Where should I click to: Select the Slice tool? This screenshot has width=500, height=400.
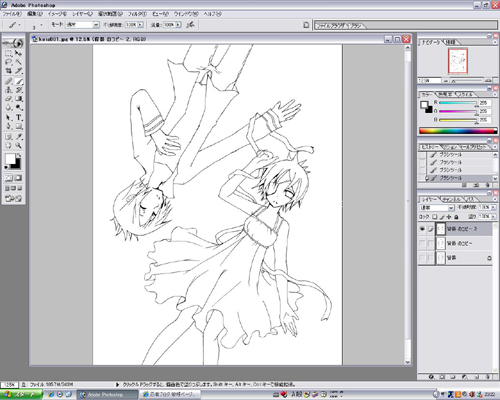tap(19, 71)
